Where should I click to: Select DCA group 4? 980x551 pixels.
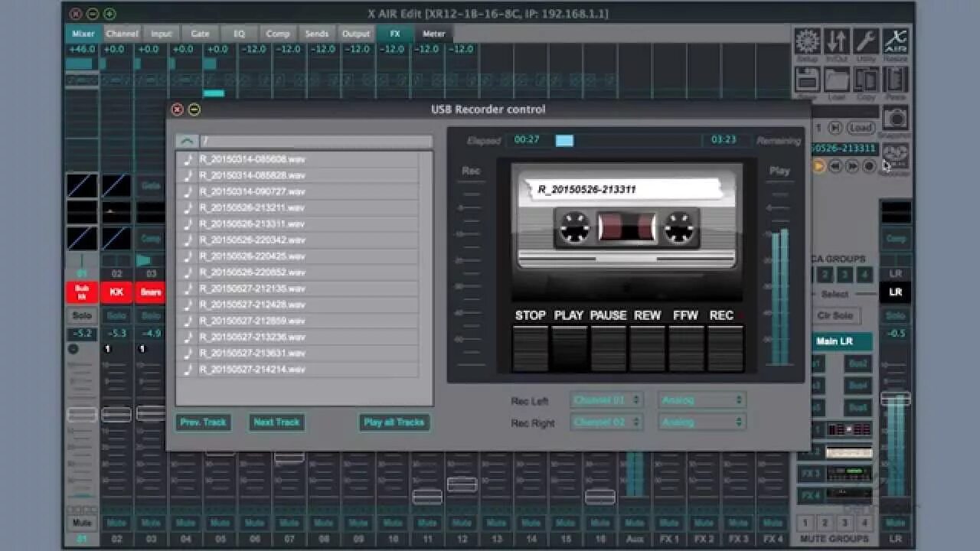pyautogui.click(x=864, y=275)
